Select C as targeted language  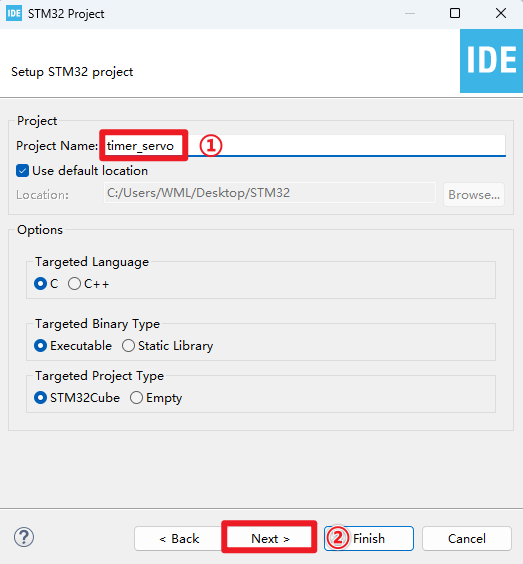tap(40, 284)
